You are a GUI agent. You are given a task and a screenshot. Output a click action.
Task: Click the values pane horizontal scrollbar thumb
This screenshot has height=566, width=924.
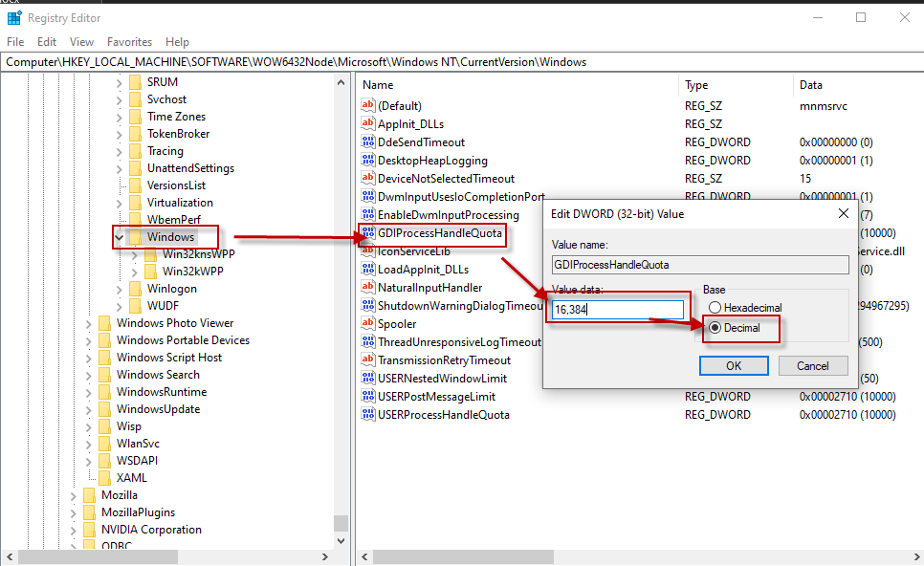tap(463, 556)
